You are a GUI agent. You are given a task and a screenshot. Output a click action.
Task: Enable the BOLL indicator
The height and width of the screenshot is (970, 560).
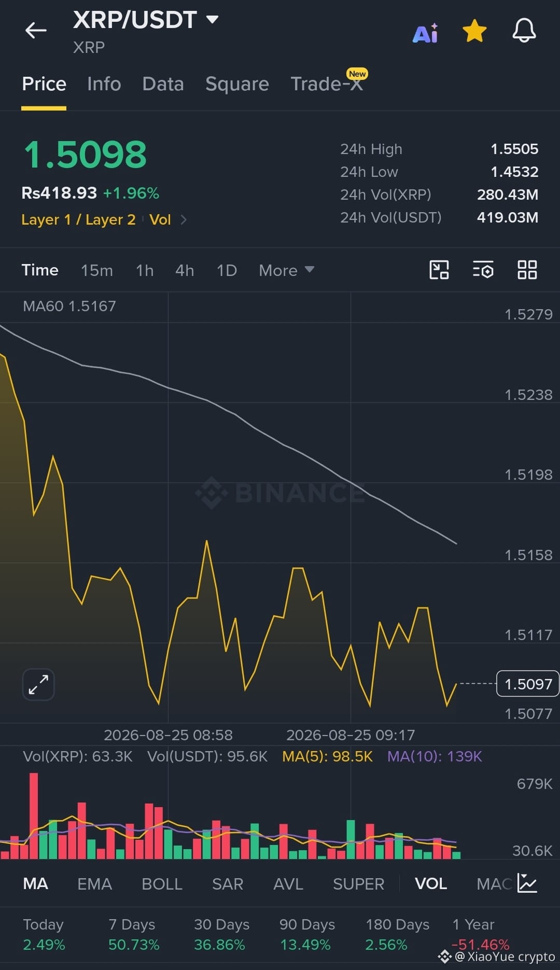pos(162,883)
